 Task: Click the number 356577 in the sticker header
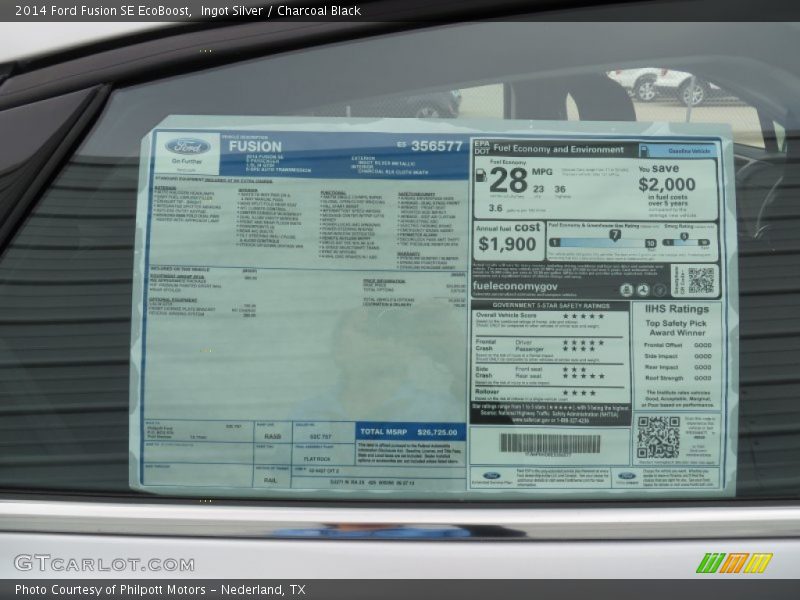click(436, 146)
